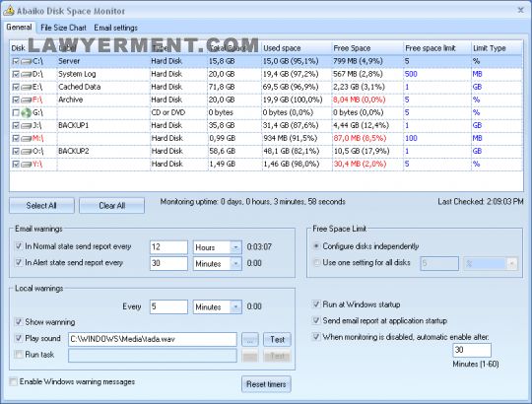
Task: Open the Minutes unit dropdown for alert reports
Action: (235, 263)
